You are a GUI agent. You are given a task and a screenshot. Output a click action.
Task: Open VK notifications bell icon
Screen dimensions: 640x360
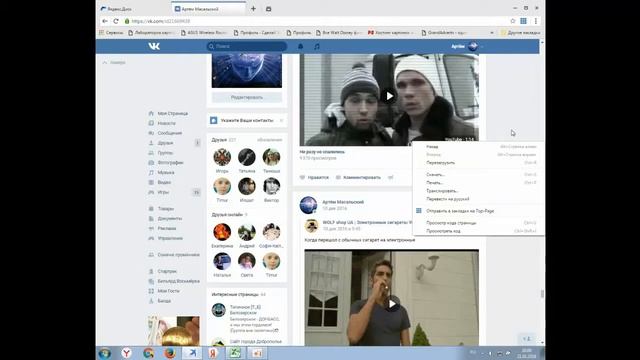tap(300, 47)
